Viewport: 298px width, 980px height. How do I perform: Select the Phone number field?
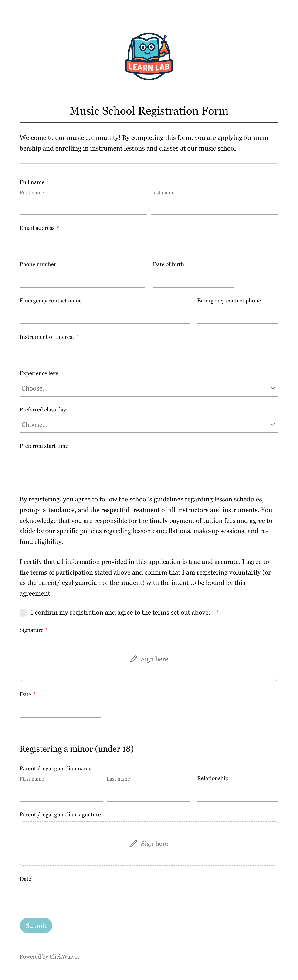[x=82, y=279]
